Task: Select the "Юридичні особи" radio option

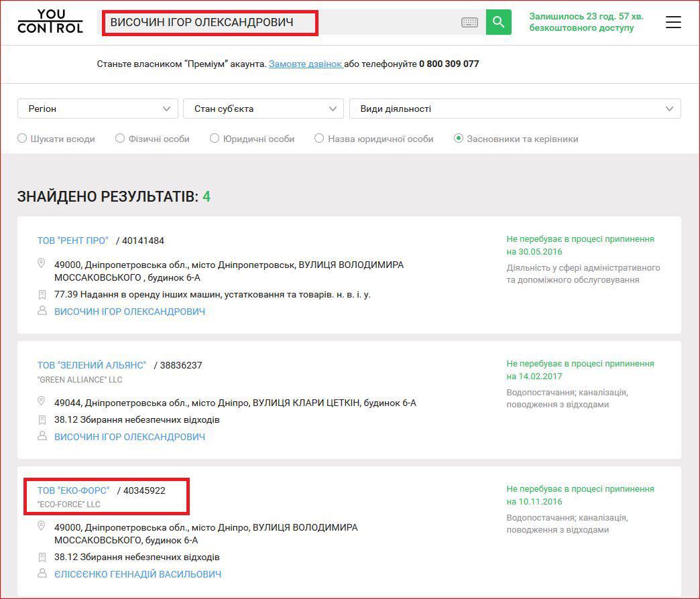Action: [x=215, y=138]
